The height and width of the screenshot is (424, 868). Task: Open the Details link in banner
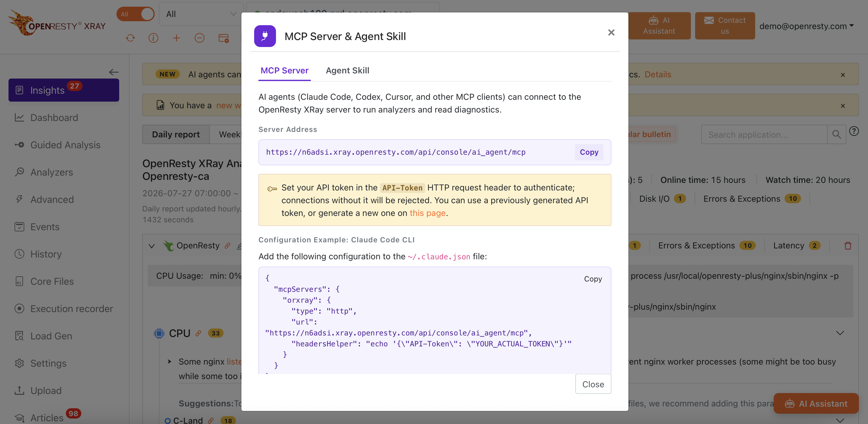(x=658, y=74)
